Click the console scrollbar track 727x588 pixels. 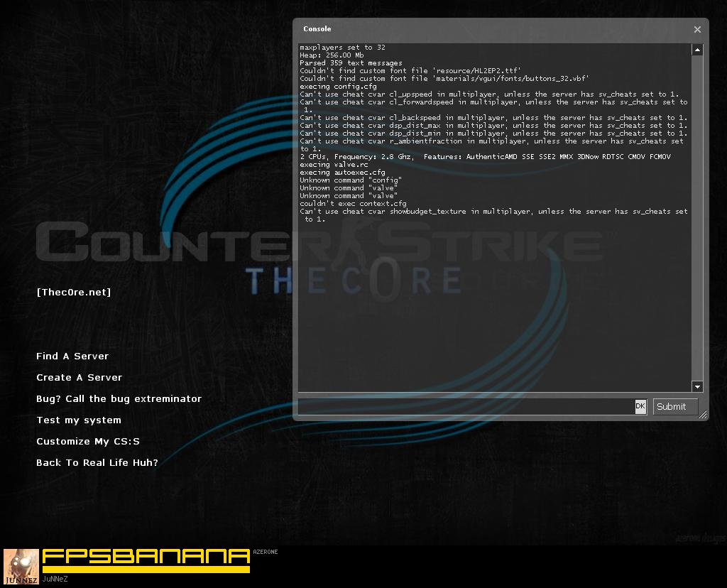click(x=697, y=213)
